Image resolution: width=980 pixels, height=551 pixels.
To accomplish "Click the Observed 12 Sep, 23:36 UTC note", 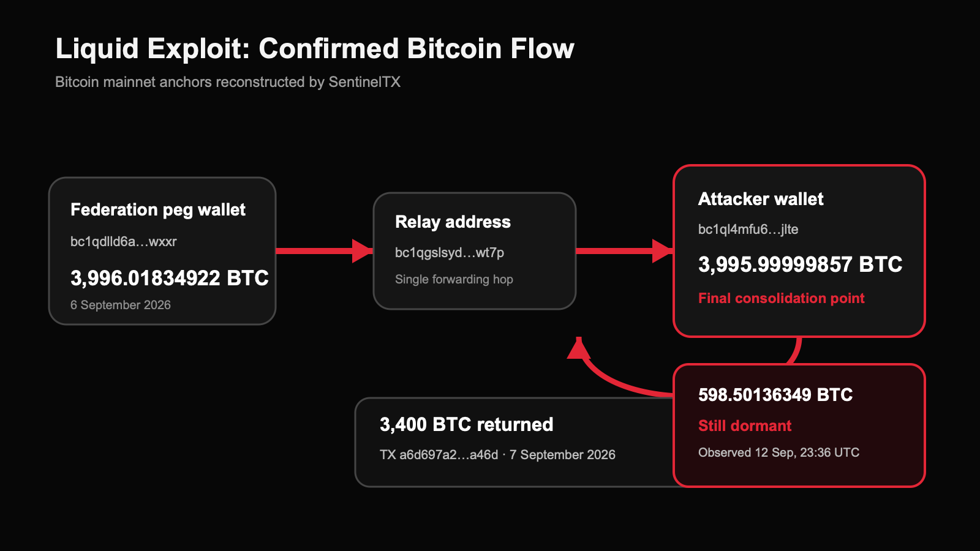I will tap(778, 452).
